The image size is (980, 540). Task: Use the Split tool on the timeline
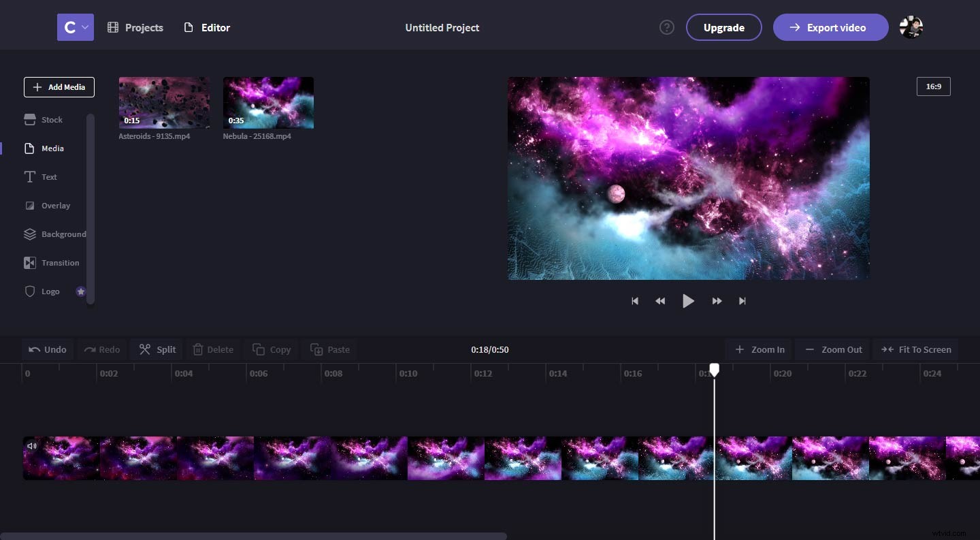click(156, 349)
